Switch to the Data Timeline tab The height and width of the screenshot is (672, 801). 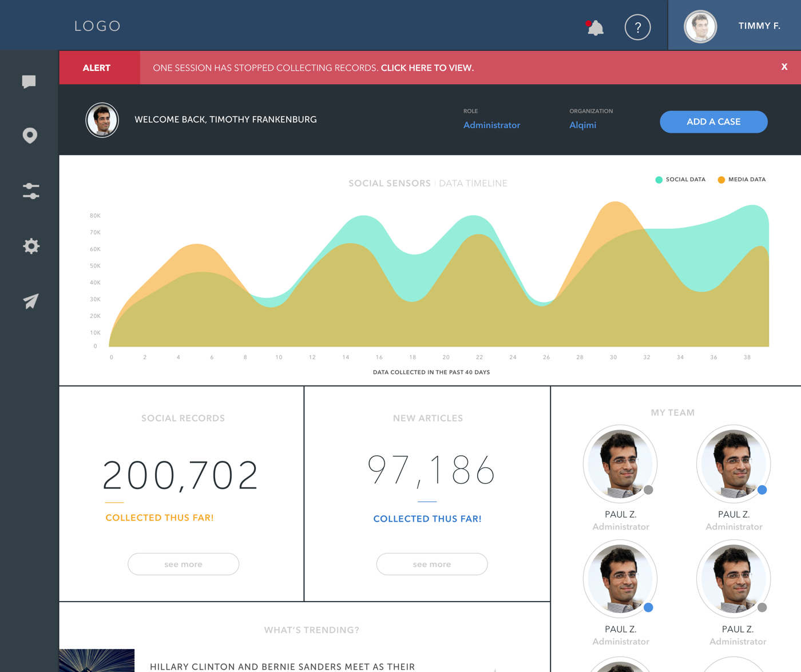point(473,184)
